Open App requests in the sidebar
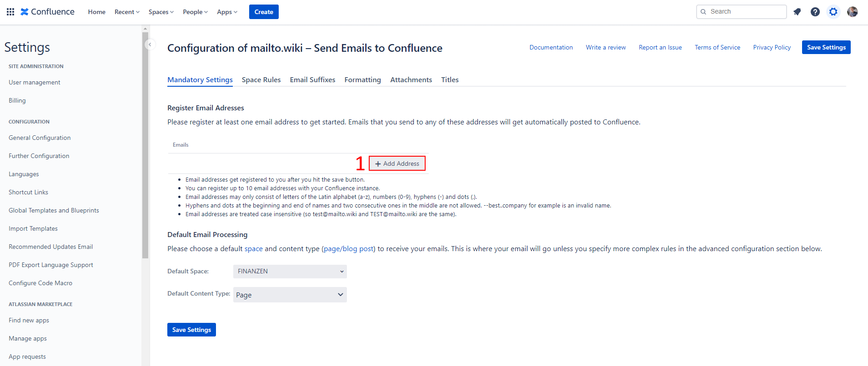This screenshot has width=868, height=366. point(27,356)
